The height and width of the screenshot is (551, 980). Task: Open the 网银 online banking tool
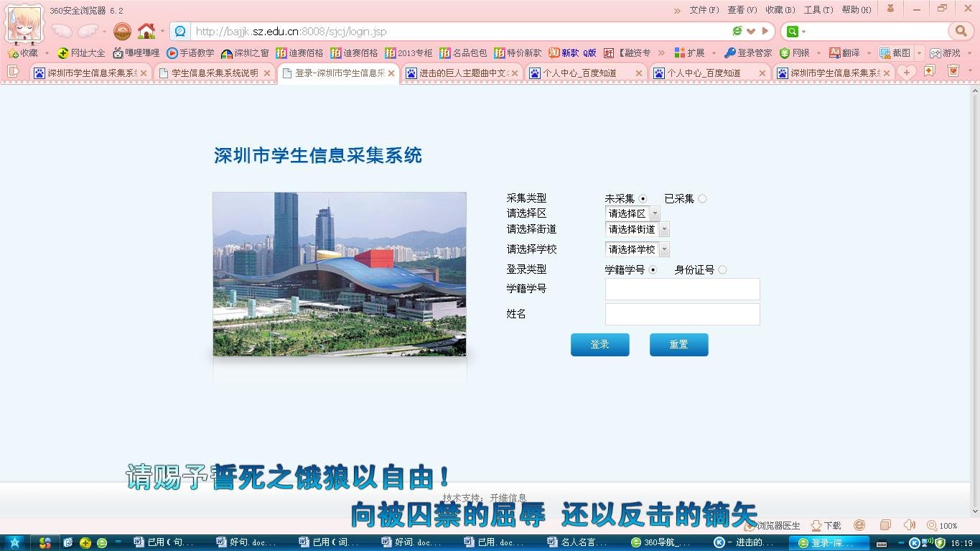[x=799, y=52]
